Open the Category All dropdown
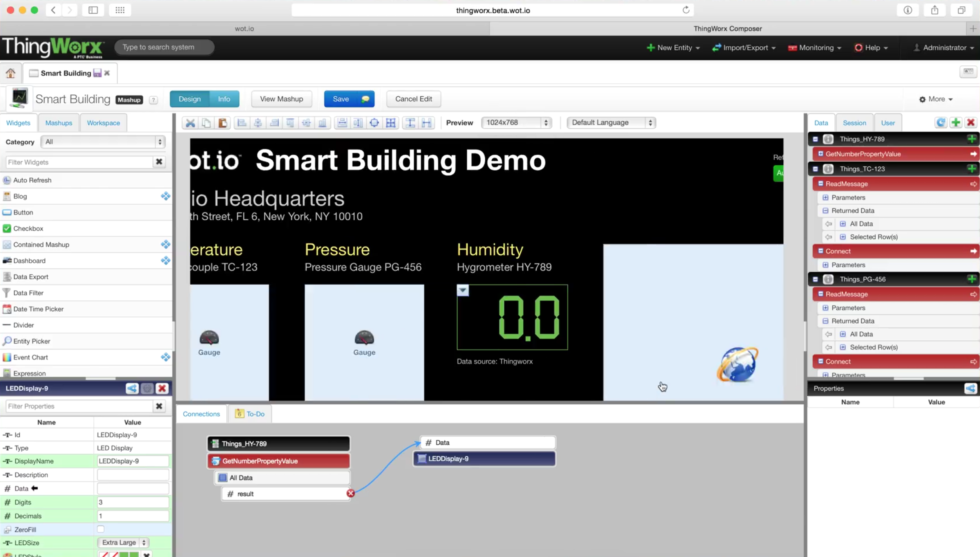Viewport: 980px width, 557px height. 103,142
